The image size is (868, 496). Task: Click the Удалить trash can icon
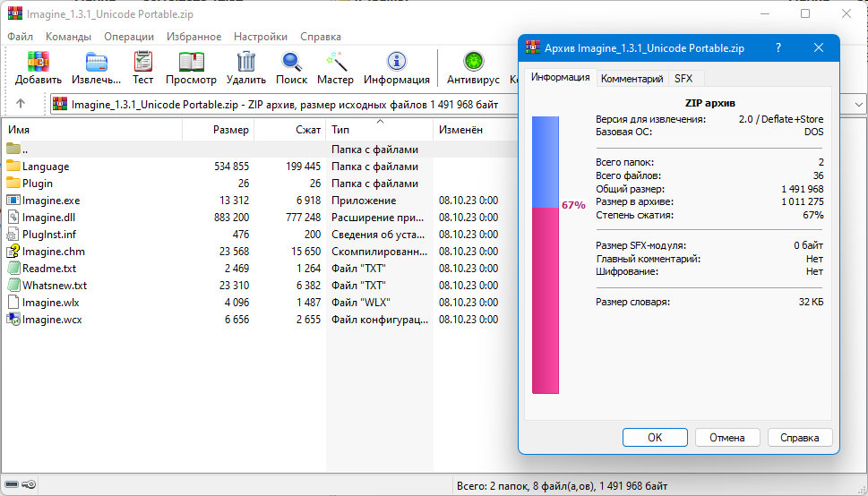[245, 62]
